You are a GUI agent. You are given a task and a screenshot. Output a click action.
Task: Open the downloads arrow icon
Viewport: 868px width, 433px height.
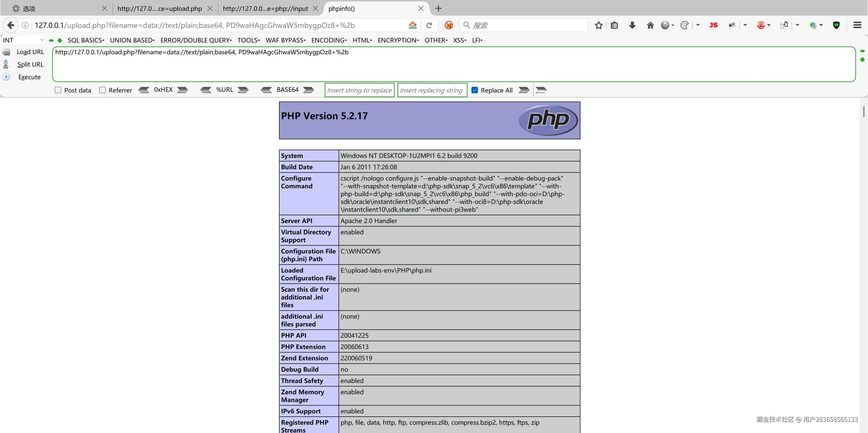[632, 25]
